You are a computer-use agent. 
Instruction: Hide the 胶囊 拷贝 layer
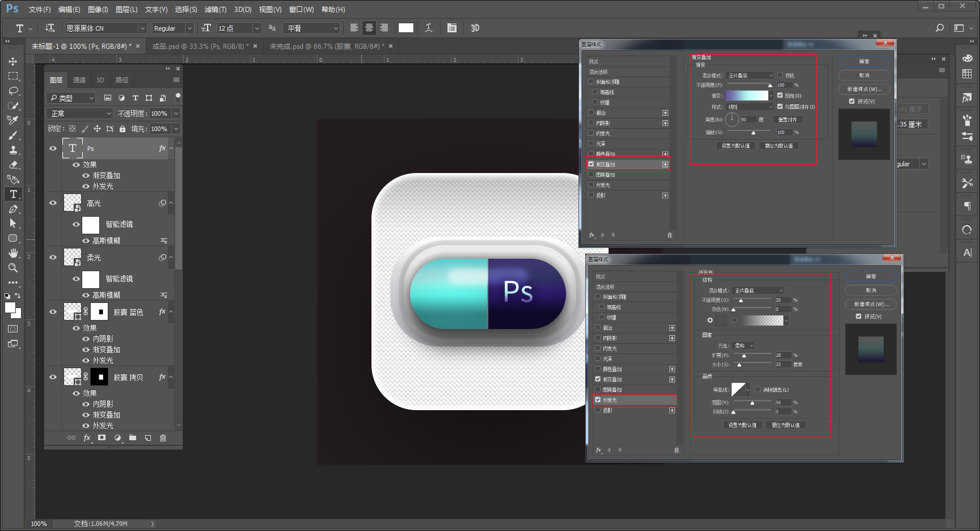tap(53, 377)
